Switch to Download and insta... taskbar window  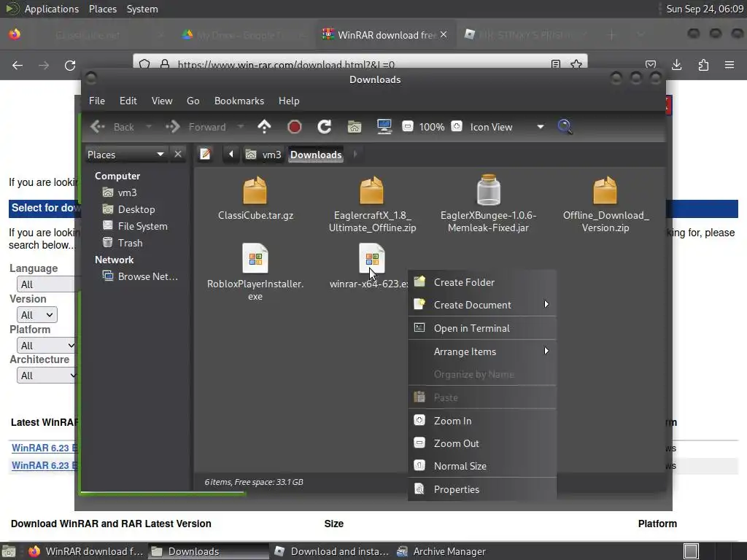click(x=332, y=551)
